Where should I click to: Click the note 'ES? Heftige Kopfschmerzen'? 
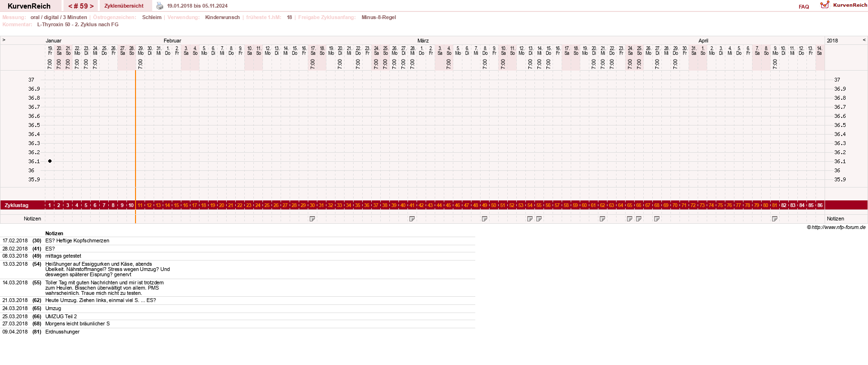[x=77, y=241]
